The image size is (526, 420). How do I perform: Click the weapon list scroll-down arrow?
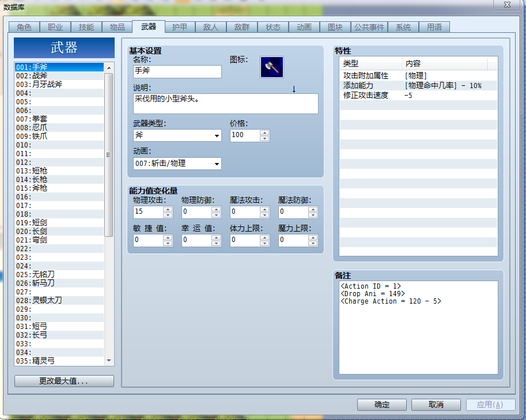[109, 361]
